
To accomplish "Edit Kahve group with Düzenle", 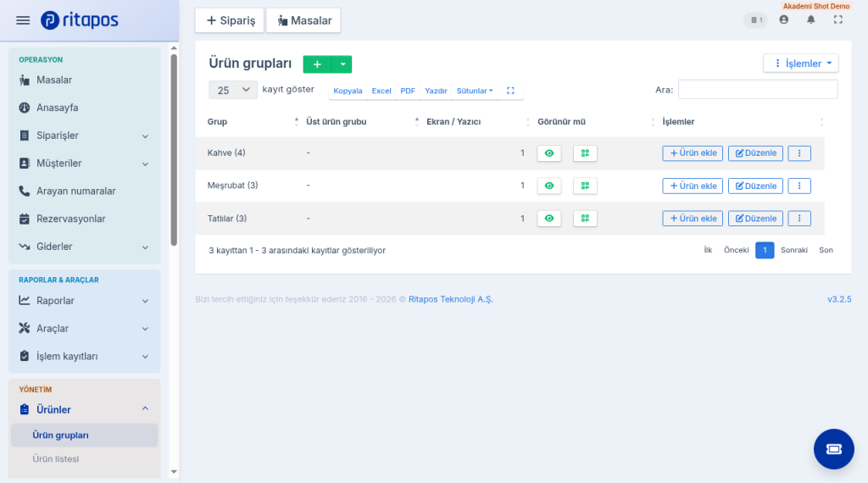I will pos(755,153).
